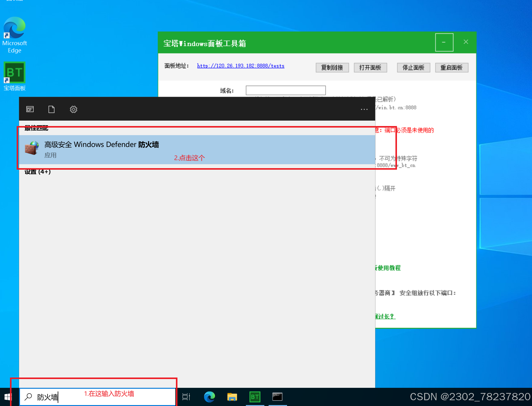Switch to the Apps filter tab

(x=30, y=109)
